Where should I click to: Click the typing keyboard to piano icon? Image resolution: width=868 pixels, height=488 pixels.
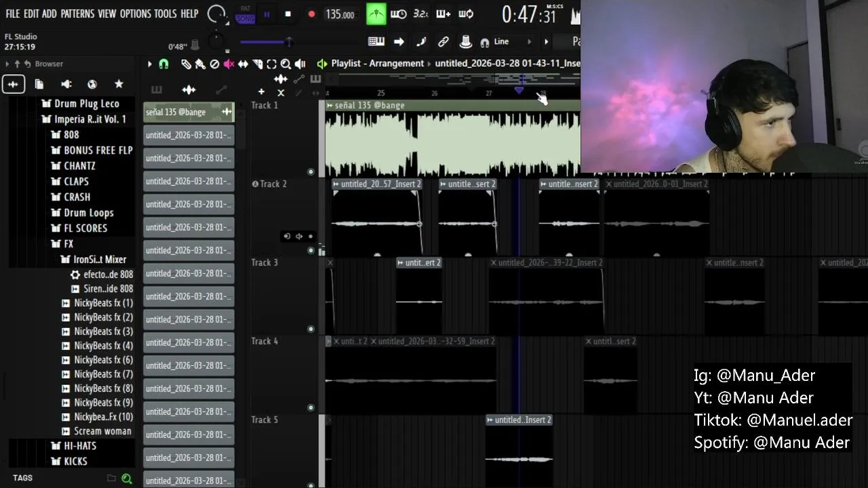376,42
